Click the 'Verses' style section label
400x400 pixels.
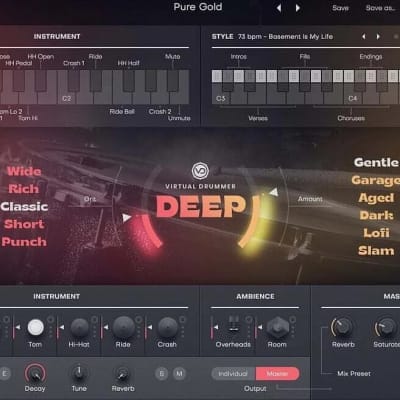258,118
